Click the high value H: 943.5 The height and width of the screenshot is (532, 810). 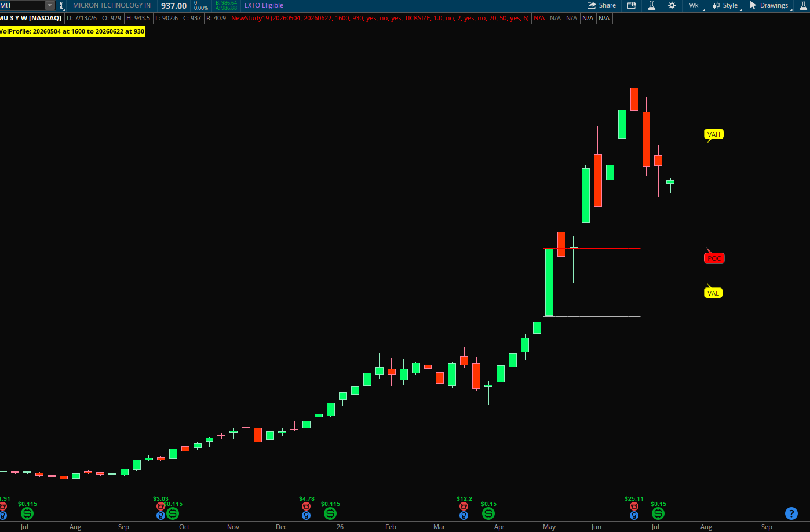(138, 18)
